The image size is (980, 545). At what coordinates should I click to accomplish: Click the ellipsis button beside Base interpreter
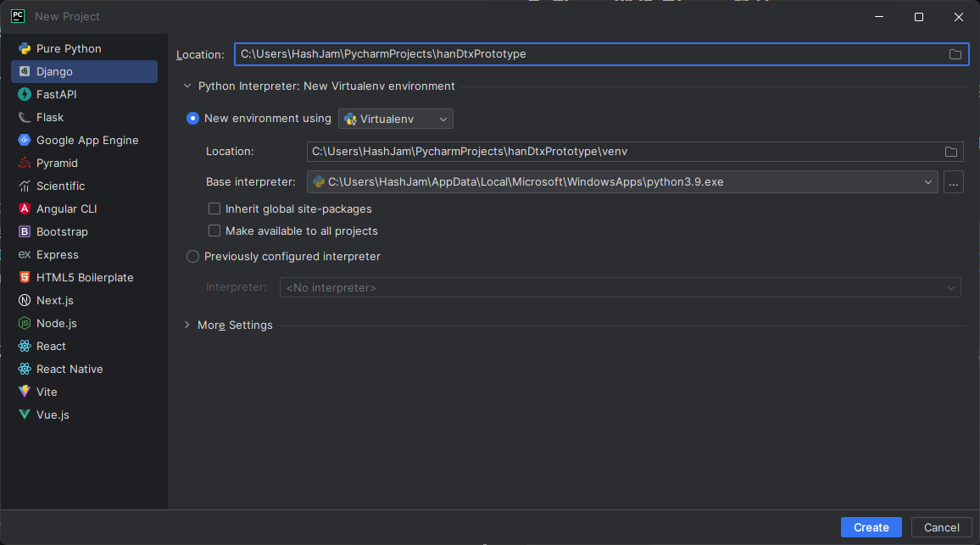click(x=953, y=182)
